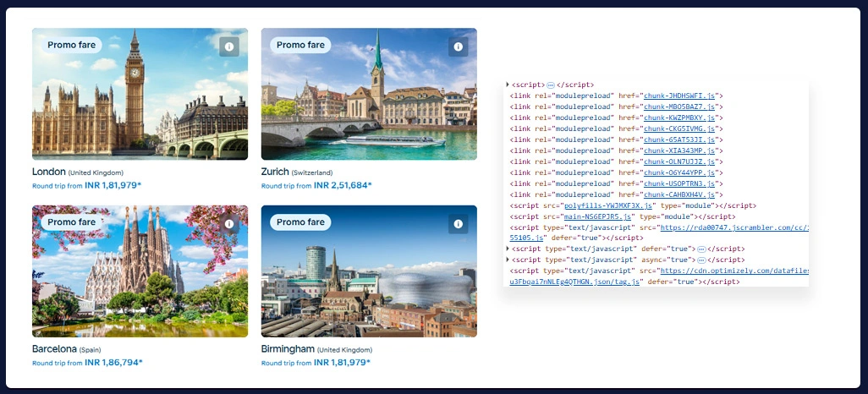868x394 pixels.
Task: Click the Birmingham skyline photo
Action: click(x=369, y=271)
